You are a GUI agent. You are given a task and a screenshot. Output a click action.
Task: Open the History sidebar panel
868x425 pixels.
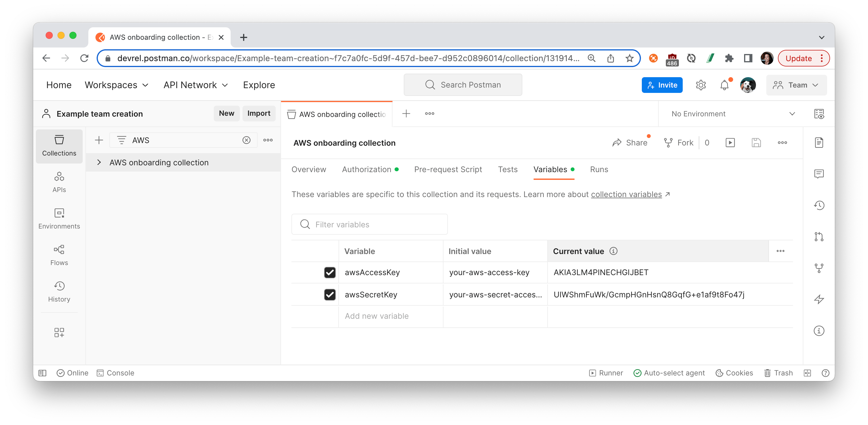[59, 291]
